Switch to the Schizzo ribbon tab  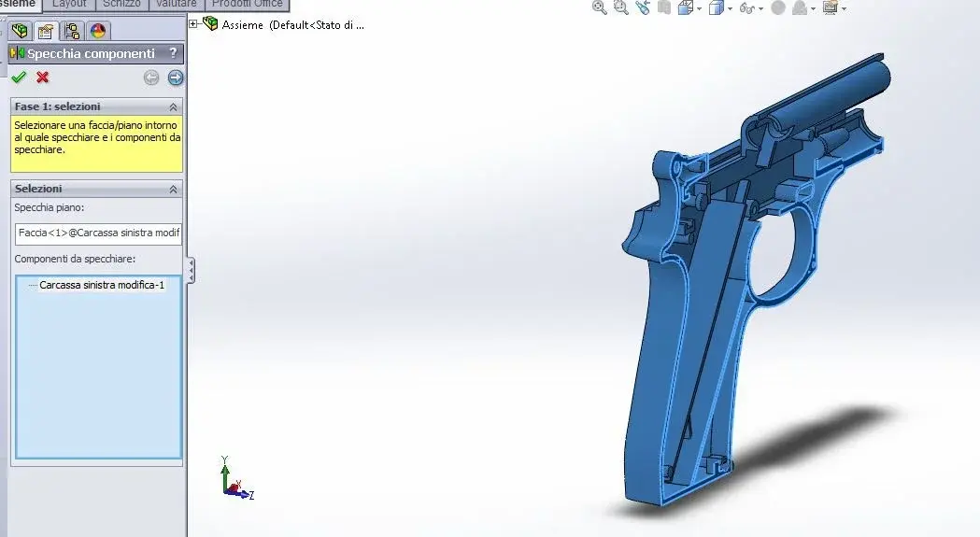click(x=121, y=4)
